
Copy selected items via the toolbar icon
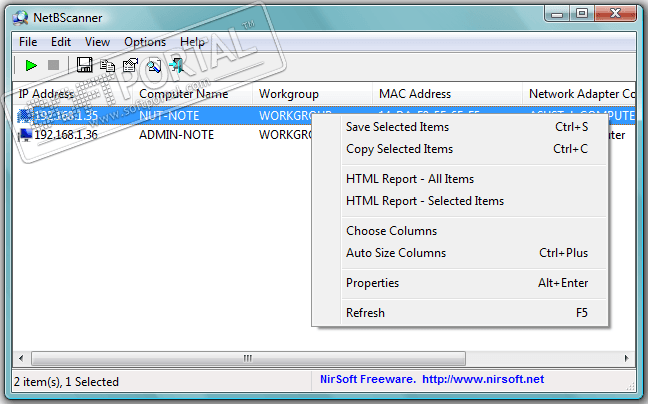coord(107,65)
